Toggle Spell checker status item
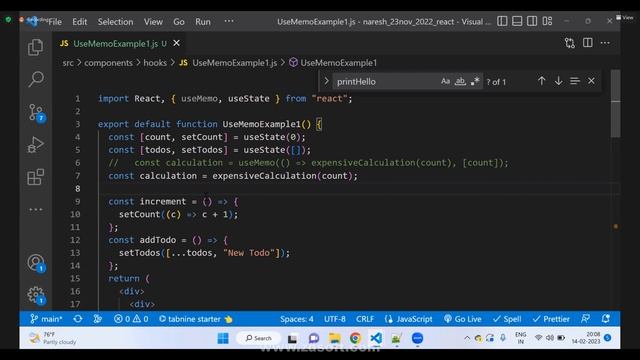The width and height of the screenshot is (640, 360). (507, 319)
